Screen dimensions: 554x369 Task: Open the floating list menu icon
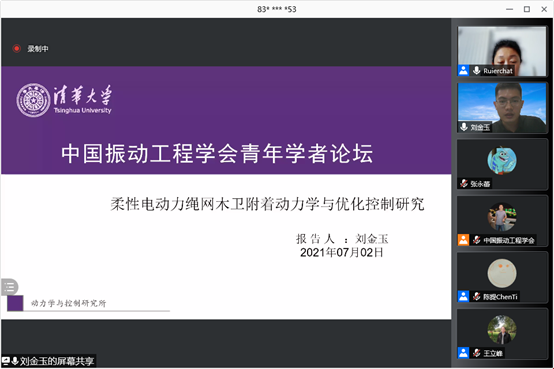[9, 287]
